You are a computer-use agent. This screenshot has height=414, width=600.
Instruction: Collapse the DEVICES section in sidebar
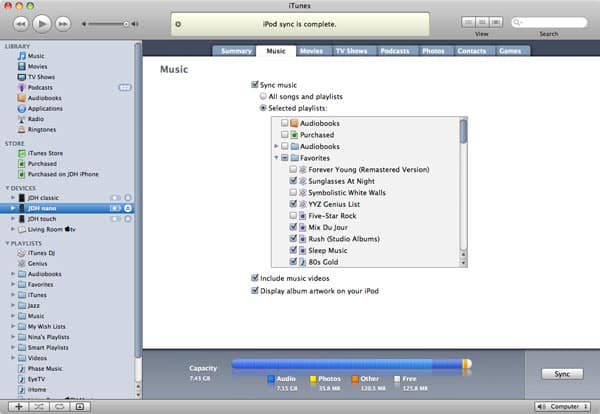[7, 188]
